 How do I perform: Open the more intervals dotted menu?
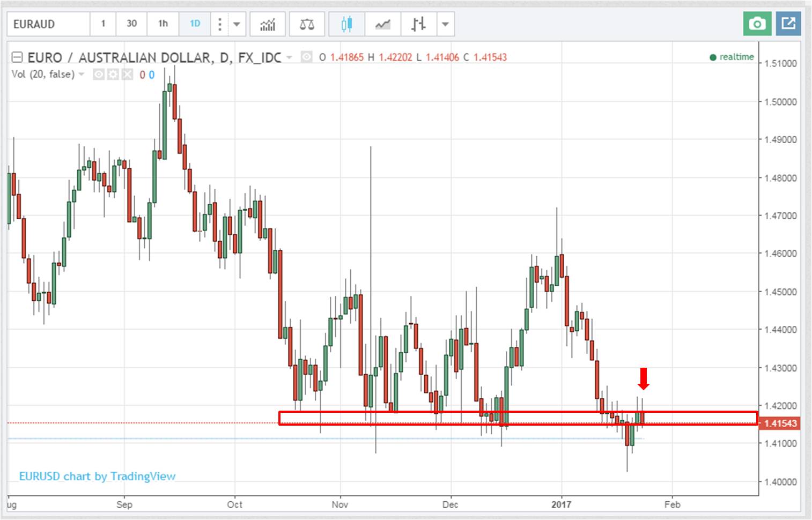tap(219, 24)
